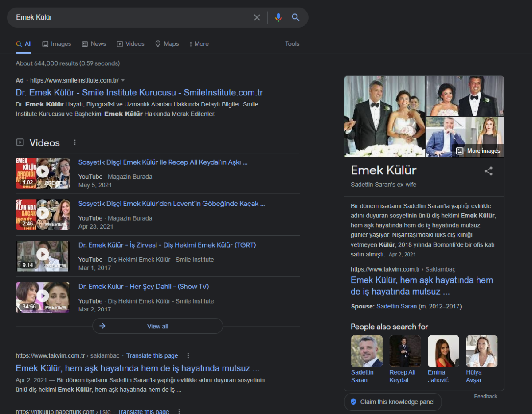Select Recep Ali Keydal related person

(x=405, y=359)
